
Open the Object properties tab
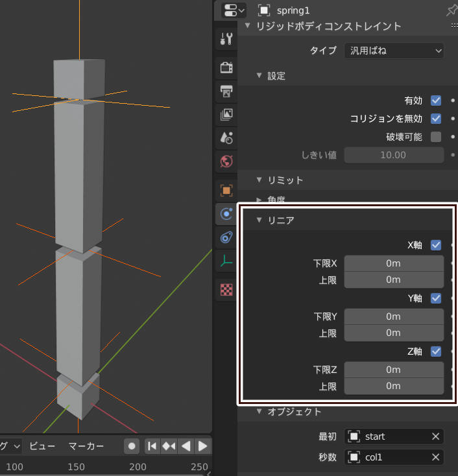(226, 191)
